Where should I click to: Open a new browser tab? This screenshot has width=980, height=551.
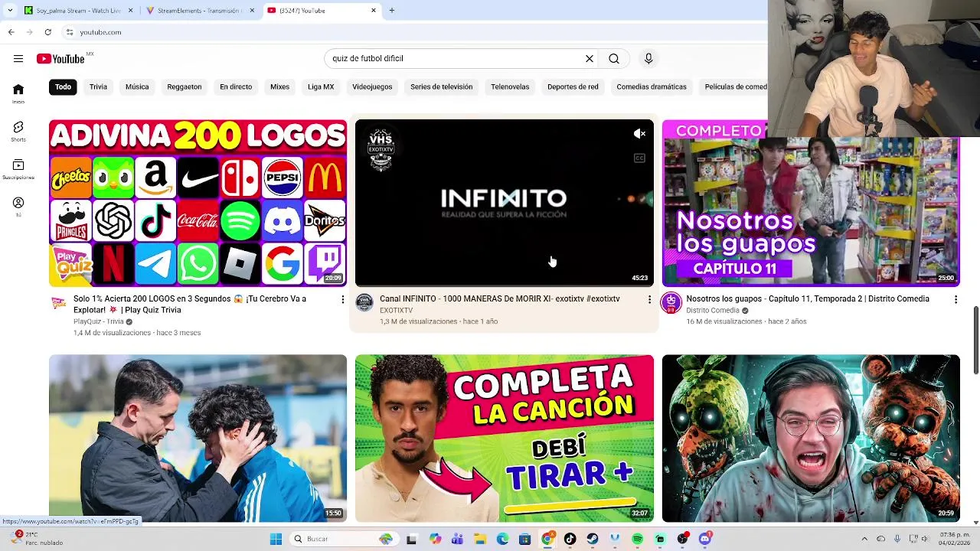click(x=392, y=11)
